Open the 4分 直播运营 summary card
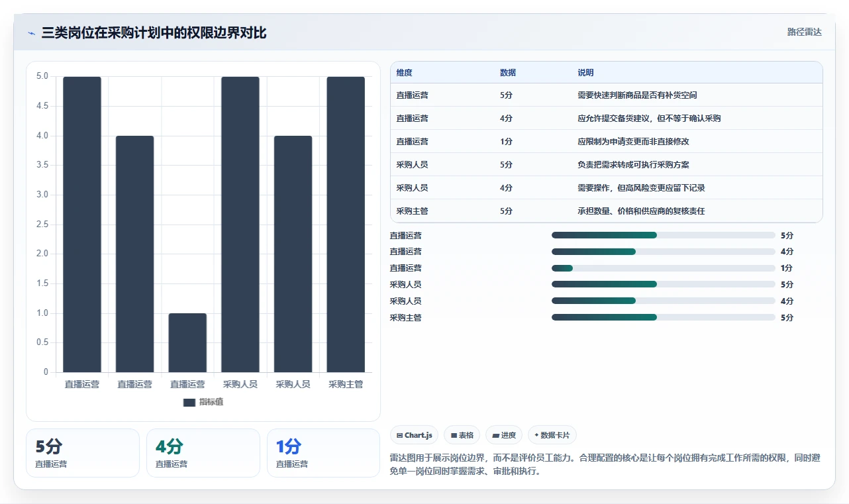The width and height of the screenshot is (849, 504). tap(203, 453)
